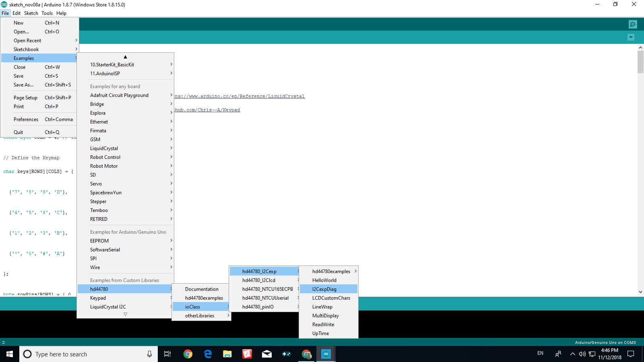Open Preferences from the File menu
The height and width of the screenshot is (362, 644).
point(39,119)
